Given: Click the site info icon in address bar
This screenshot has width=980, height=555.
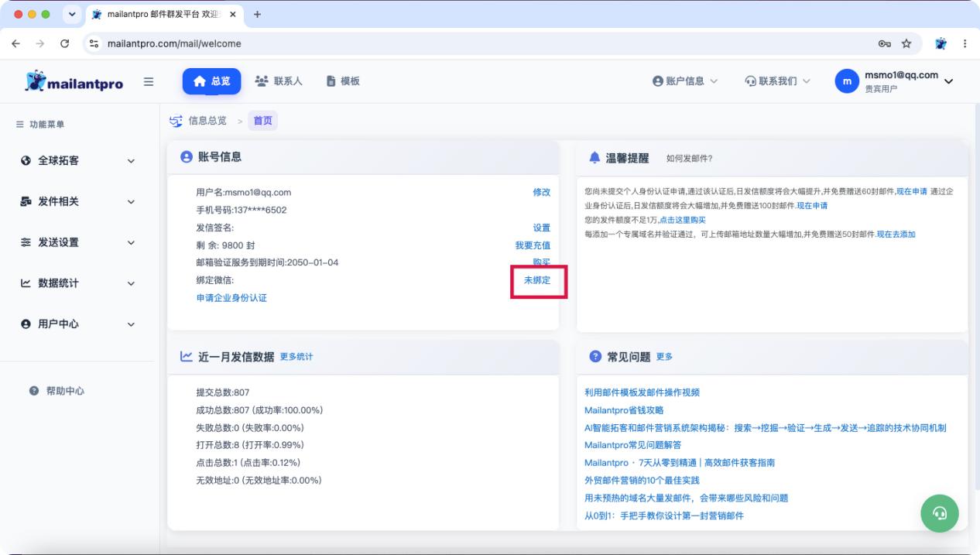Looking at the screenshot, I should tap(94, 43).
